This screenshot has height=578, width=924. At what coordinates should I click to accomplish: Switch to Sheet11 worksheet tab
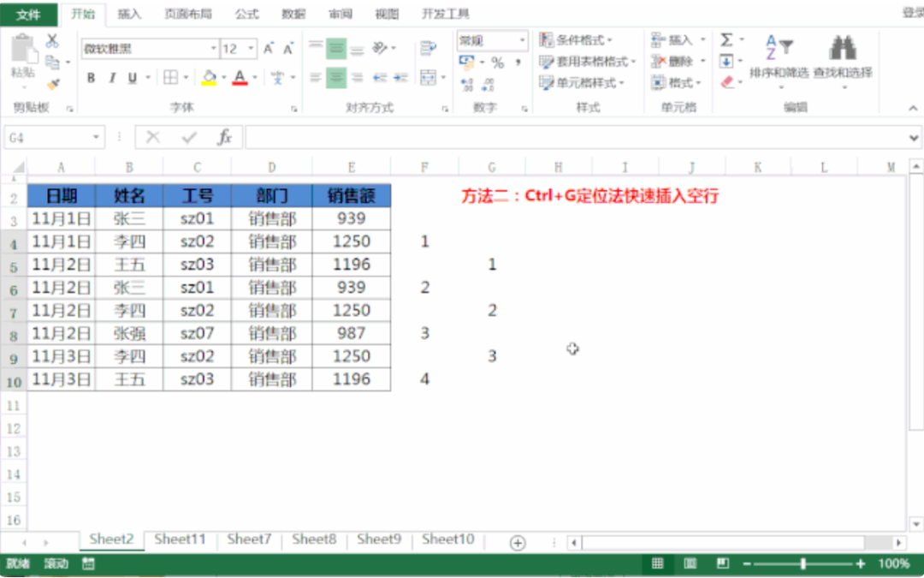(180, 539)
